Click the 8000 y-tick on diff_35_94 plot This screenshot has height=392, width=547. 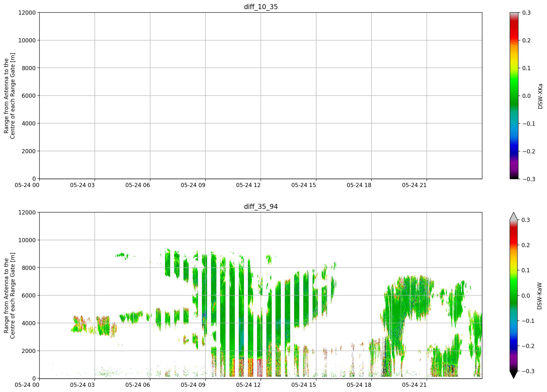pos(29,268)
